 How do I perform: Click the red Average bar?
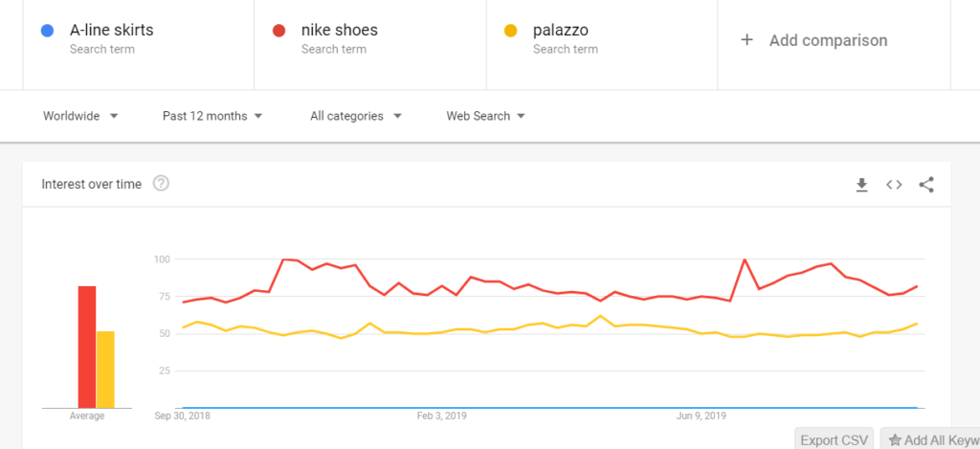pos(86,347)
